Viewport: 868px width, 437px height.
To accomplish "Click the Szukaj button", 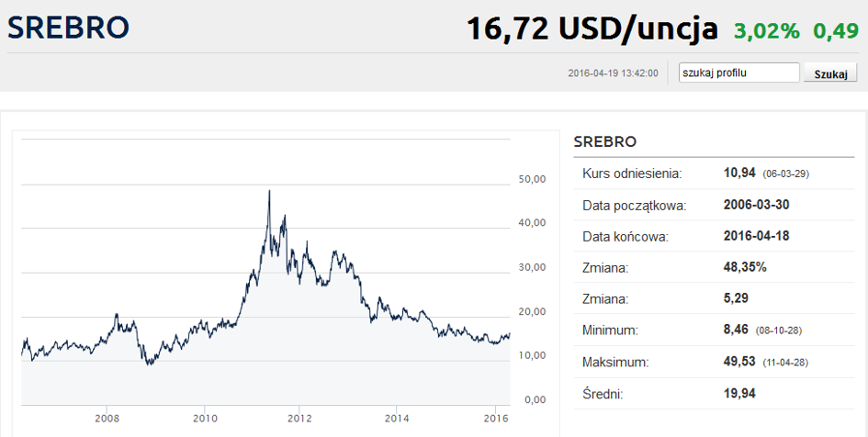I will pos(830,73).
